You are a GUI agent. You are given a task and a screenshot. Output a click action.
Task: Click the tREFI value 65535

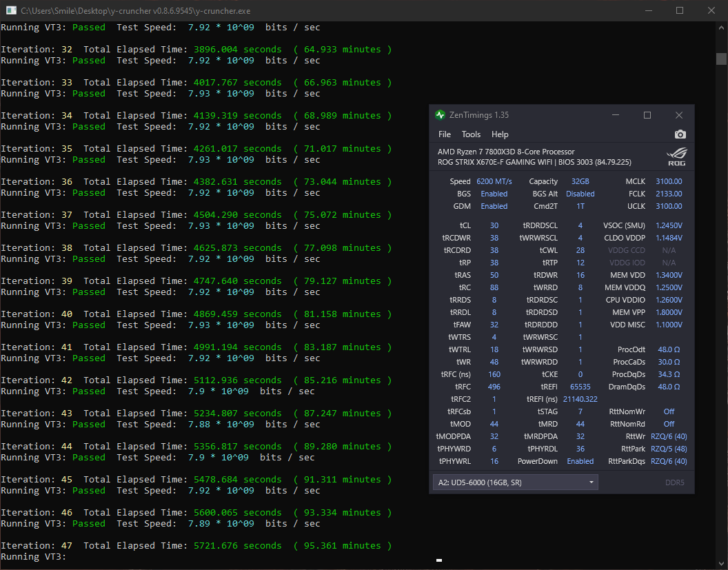[x=580, y=387]
